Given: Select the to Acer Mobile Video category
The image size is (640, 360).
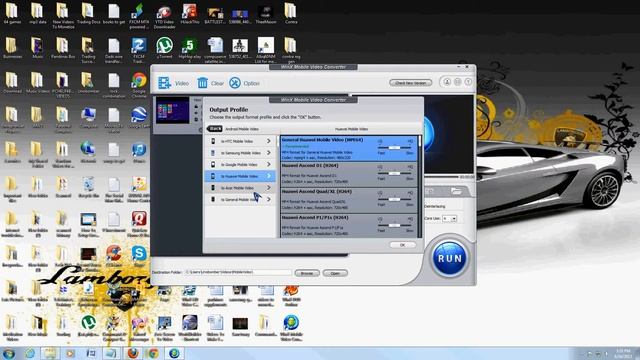Looking at the screenshot, I should [x=240, y=188].
